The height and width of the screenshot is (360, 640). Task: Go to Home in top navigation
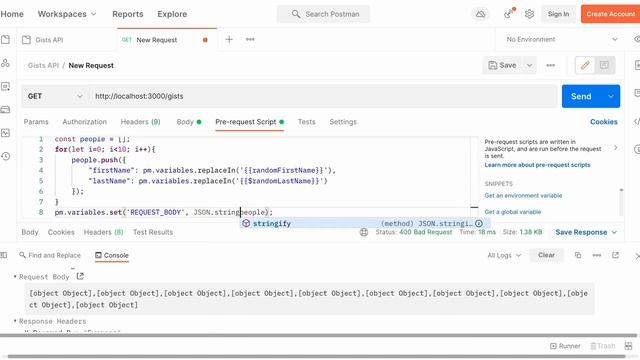(x=12, y=14)
